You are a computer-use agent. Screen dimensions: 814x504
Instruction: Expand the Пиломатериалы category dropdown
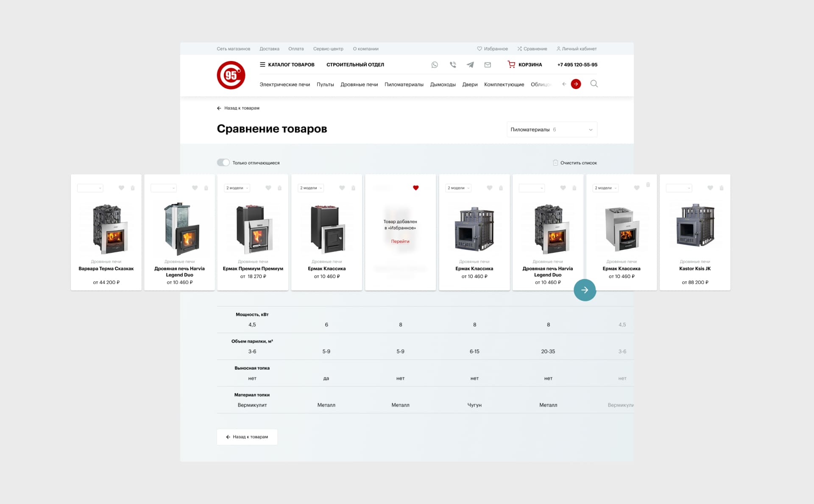pos(552,129)
